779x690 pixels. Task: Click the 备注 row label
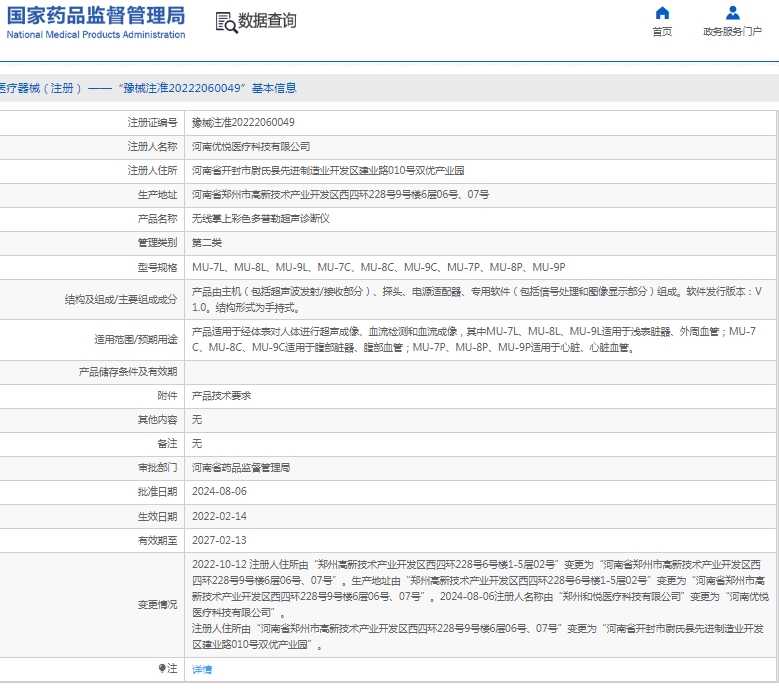point(167,444)
